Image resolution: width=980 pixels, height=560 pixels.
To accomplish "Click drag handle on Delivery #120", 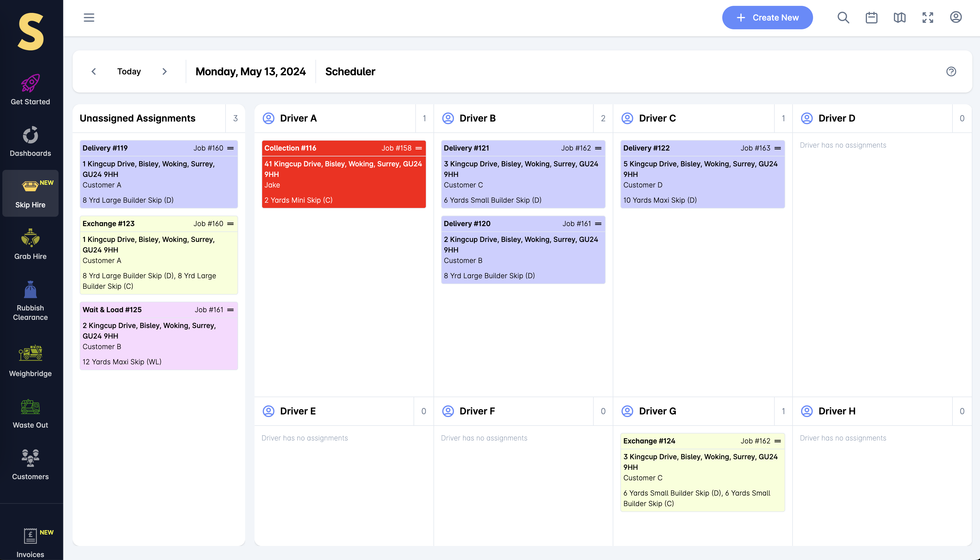I will 598,224.
